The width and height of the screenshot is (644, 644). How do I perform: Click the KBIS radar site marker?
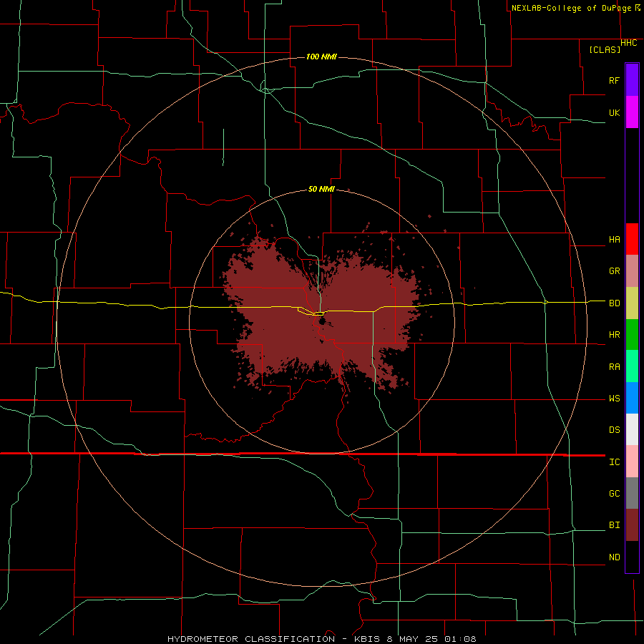[x=322, y=321]
